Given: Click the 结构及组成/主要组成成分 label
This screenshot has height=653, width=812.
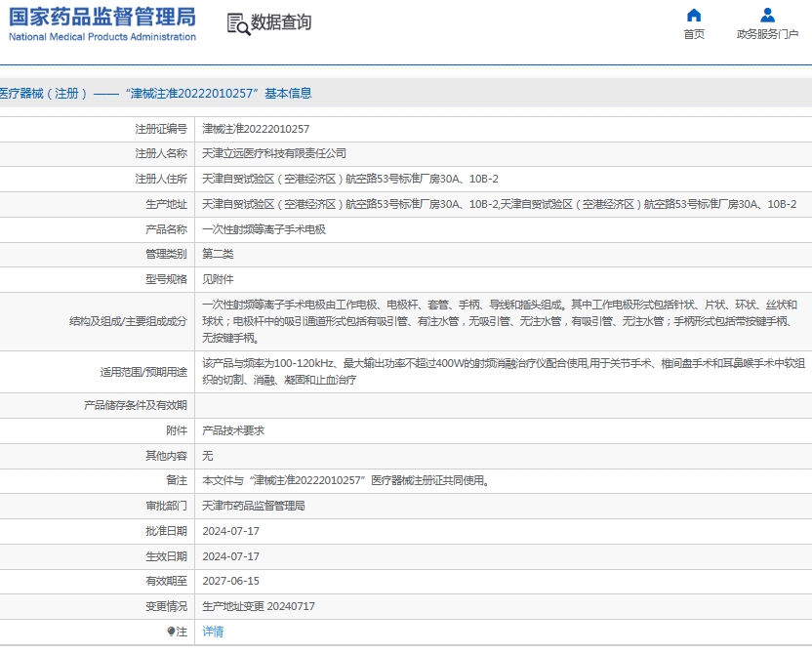Looking at the screenshot, I should 128,321.
